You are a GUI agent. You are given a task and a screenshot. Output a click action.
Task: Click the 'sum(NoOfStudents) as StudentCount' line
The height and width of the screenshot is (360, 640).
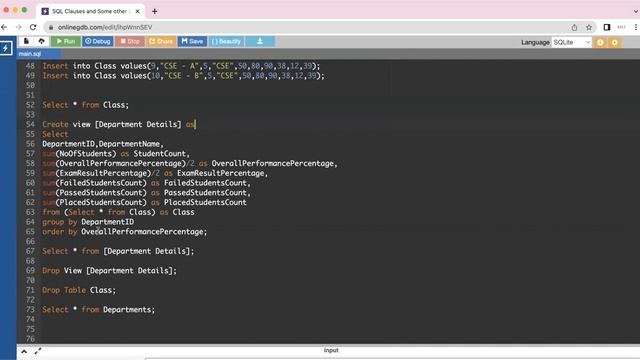116,154
